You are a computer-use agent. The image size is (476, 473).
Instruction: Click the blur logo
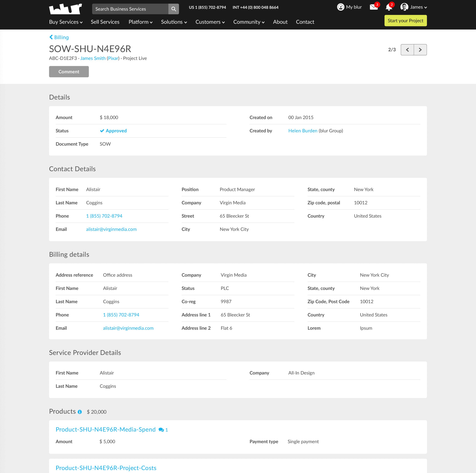pos(65,9)
